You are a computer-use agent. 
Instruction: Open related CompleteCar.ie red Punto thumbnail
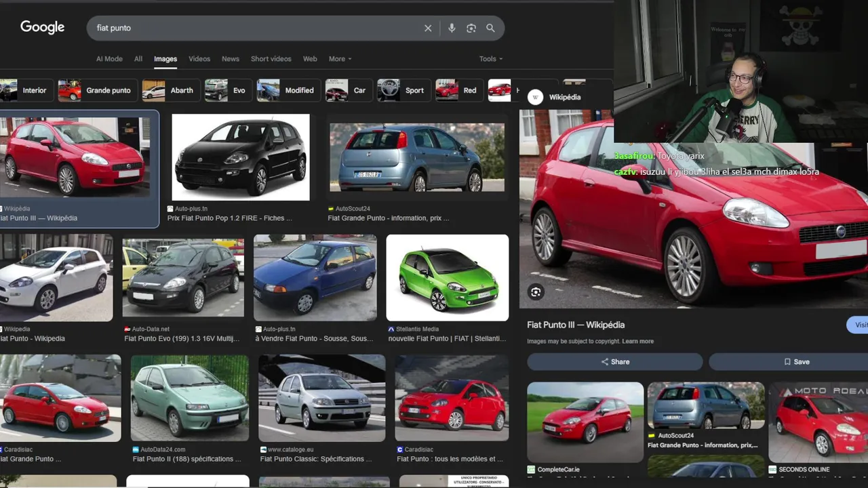point(585,422)
